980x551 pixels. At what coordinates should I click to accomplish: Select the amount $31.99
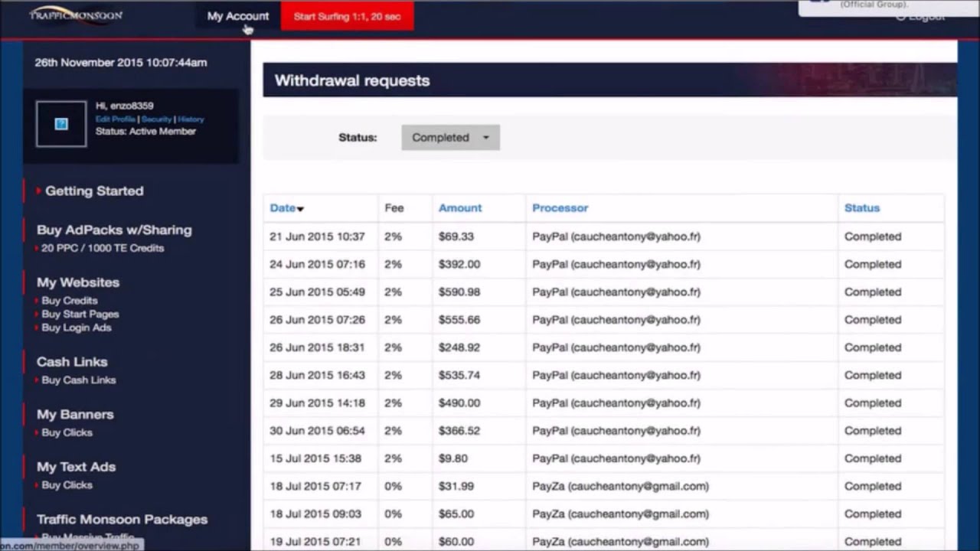tap(456, 486)
